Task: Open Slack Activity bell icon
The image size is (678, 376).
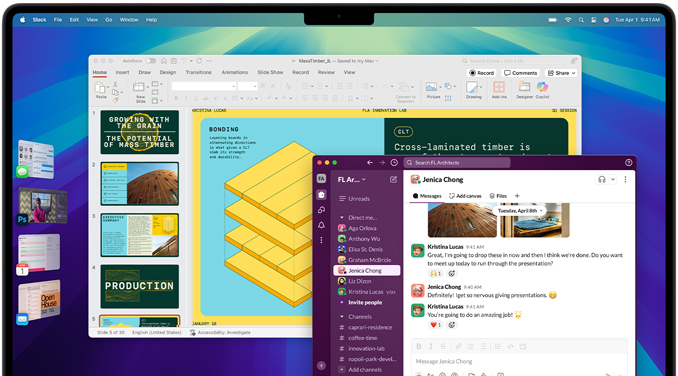Action: (x=321, y=225)
